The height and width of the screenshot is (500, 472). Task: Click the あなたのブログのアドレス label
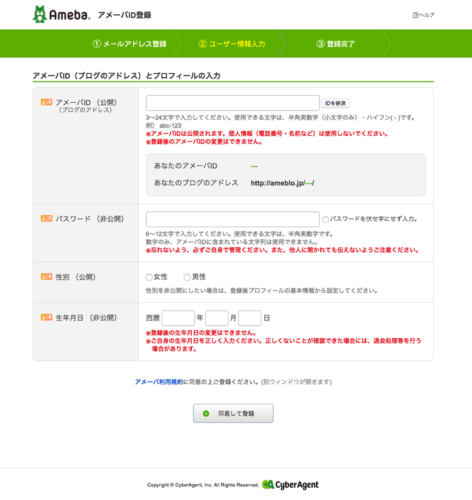click(x=196, y=183)
